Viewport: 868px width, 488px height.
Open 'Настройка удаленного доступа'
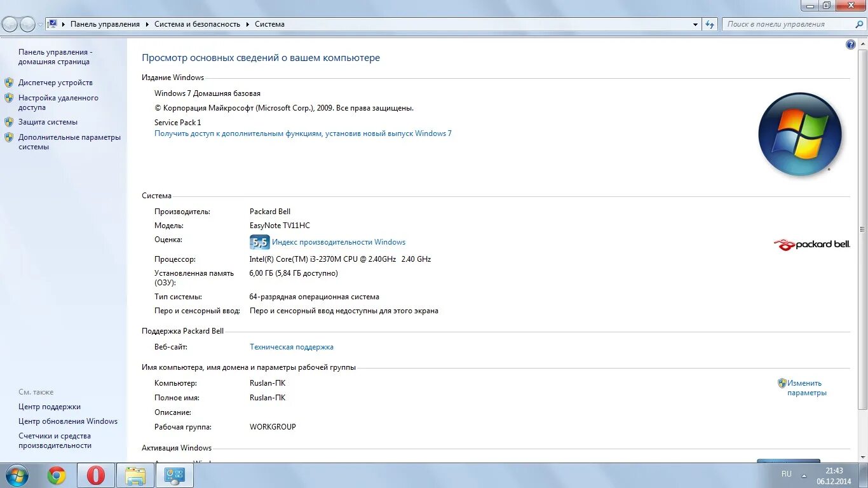click(x=58, y=103)
